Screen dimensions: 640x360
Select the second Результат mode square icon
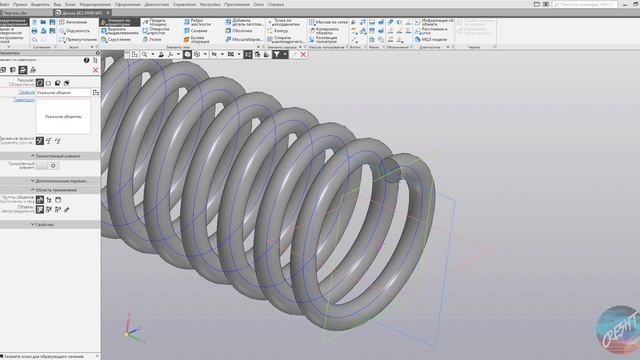coord(49,83)
